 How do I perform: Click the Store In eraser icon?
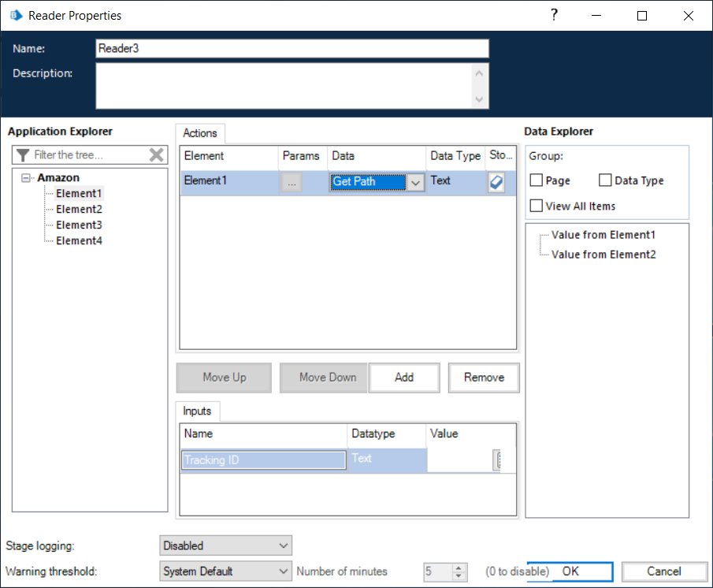tap(496, 181)
